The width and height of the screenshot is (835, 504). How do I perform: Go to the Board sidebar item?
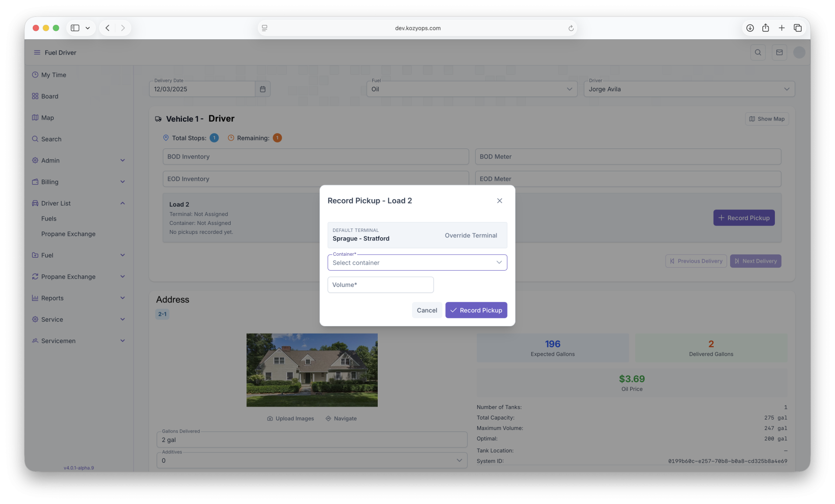[50, 96]
